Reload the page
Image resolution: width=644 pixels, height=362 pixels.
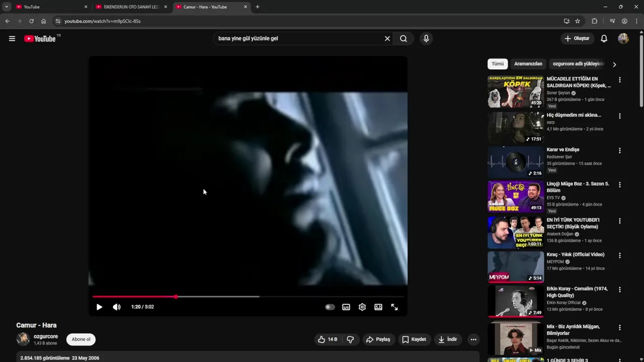31,21
